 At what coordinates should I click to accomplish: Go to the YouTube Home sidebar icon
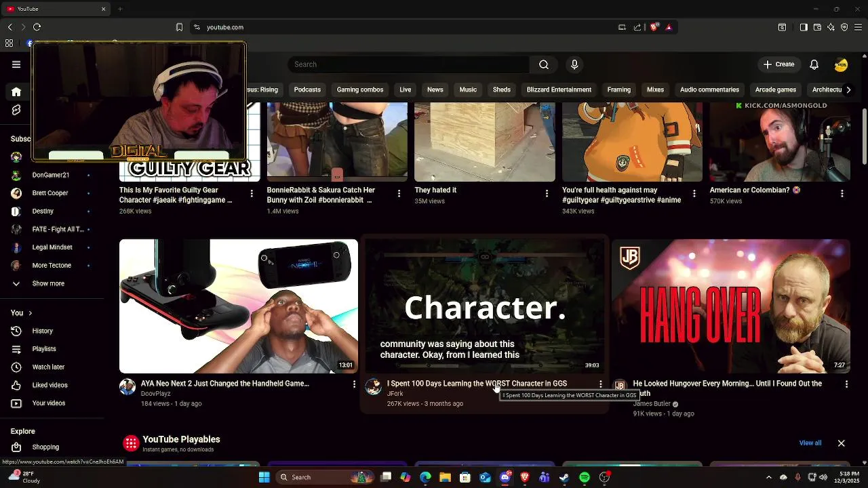point(16,91)
